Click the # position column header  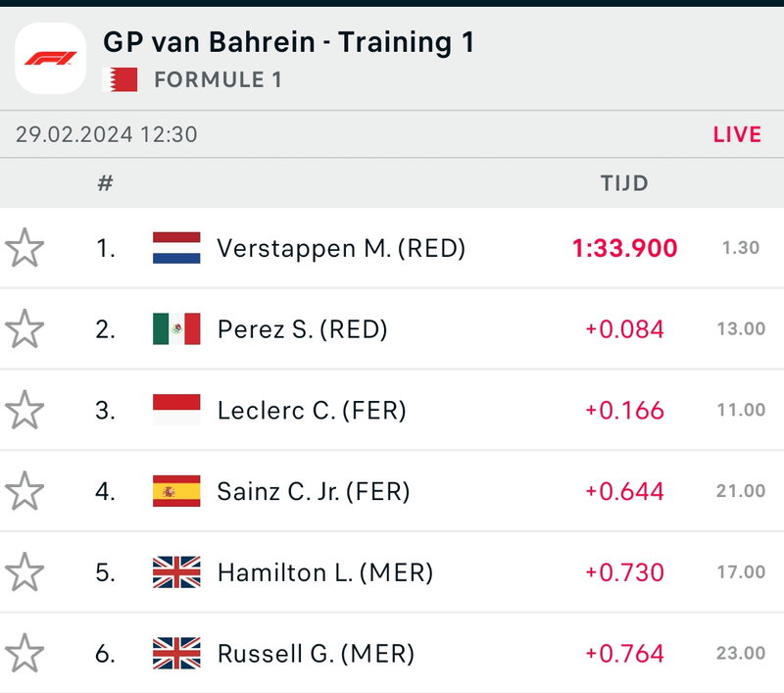pos(106,183)
